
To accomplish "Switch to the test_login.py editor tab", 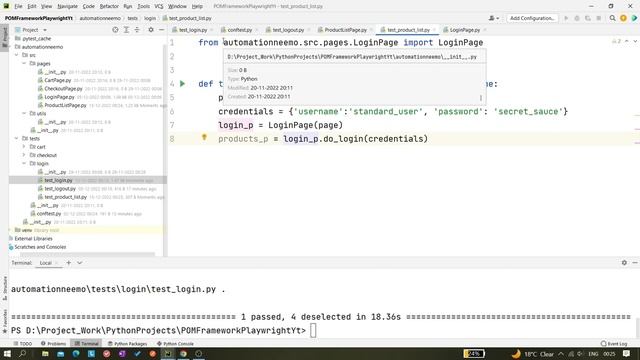I will pos(192,30).
